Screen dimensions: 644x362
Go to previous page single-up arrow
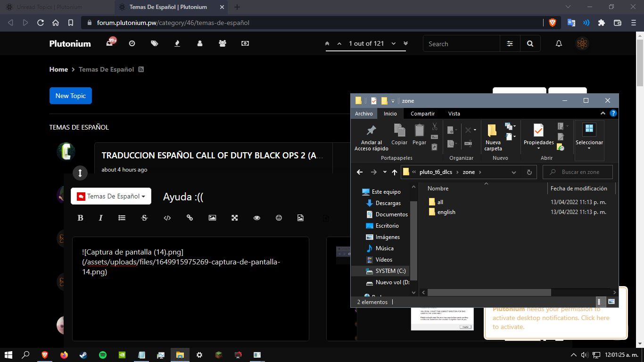[x=339, y=44]
